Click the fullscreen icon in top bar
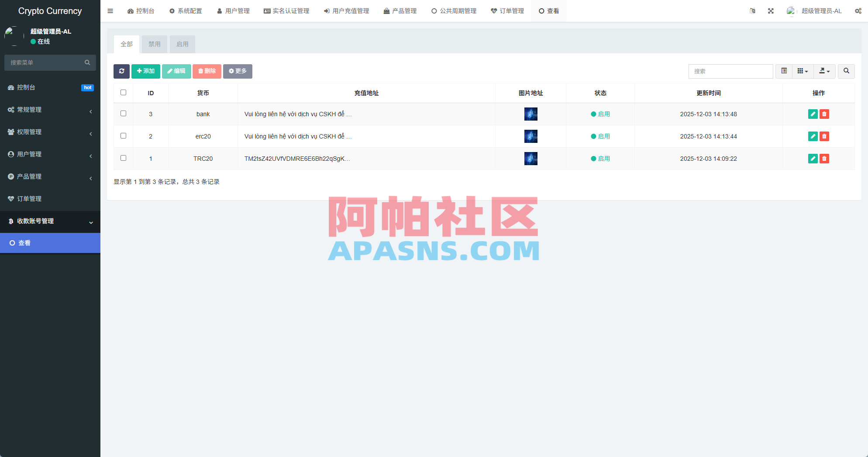Image resolution: width=868 pixels, height=457 pixels. click(771, 11)
